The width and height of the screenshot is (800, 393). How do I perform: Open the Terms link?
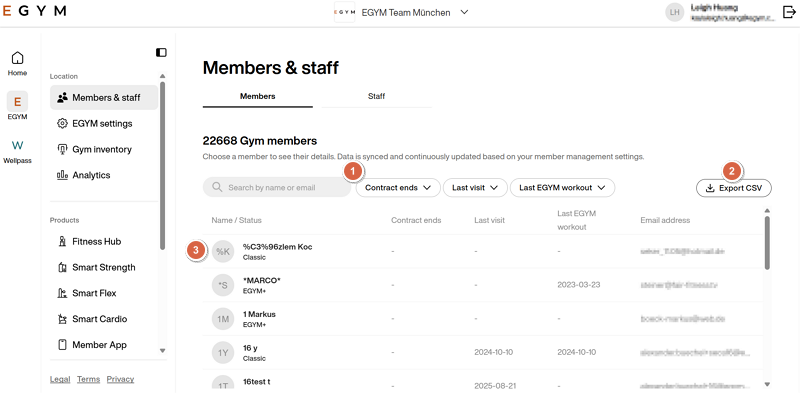88,379
